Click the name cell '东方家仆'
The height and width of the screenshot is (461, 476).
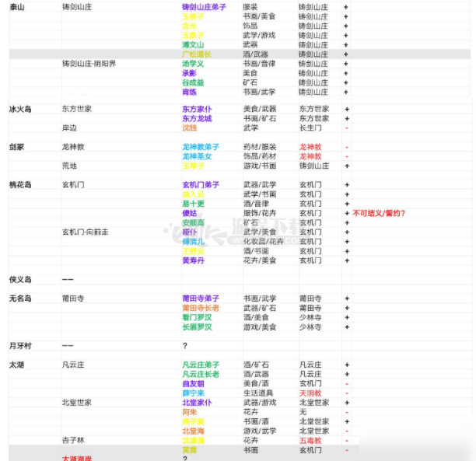tap(197, 109)
